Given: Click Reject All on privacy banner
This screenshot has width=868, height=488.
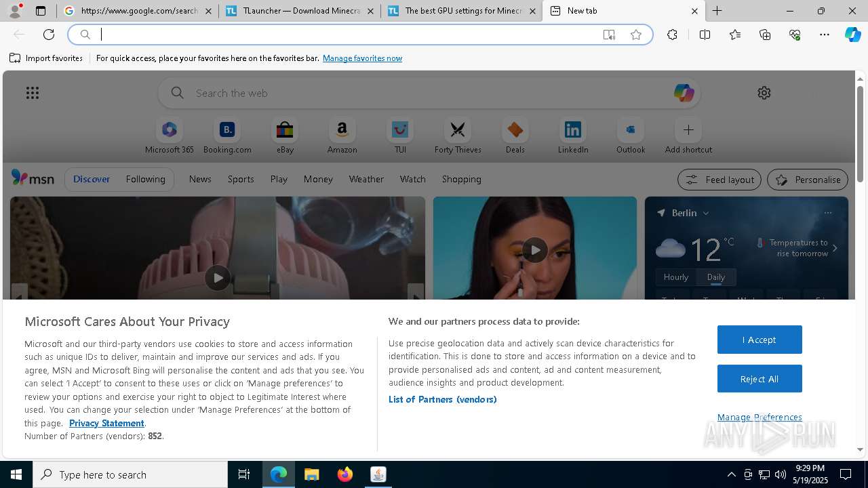Looking at the screenshot, I should (759, 379).
